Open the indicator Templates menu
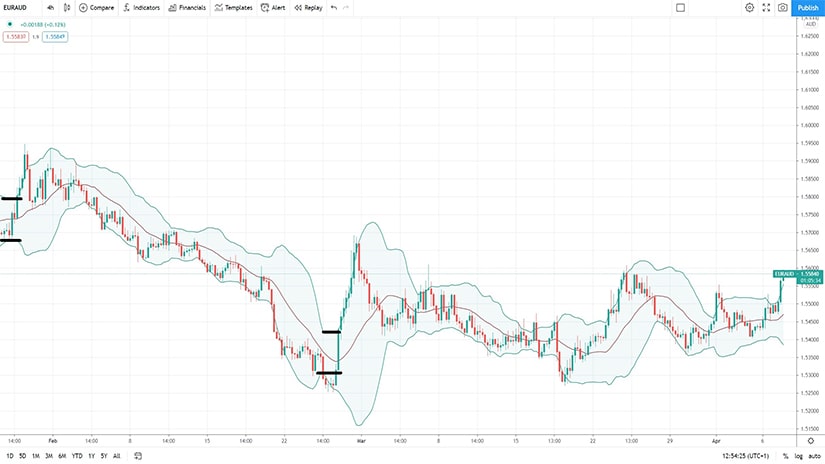Image resolution: width=825 pixels, height=464 pixels. pos(234,8)
